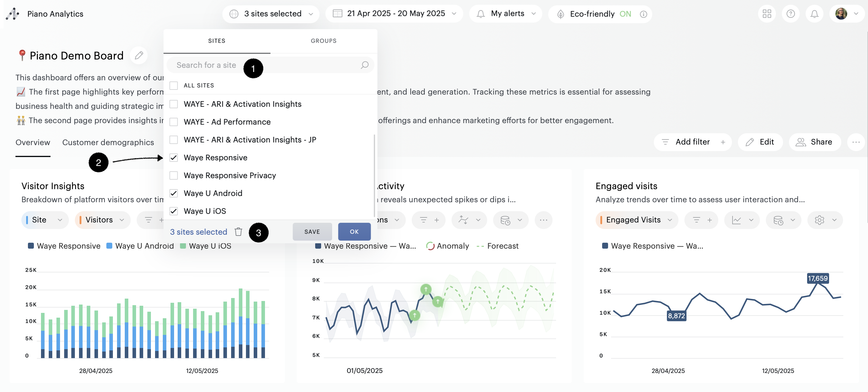This screenshot has height=392, width=868.
Task: Open the notifications bell icon
Action: point(814,14)
